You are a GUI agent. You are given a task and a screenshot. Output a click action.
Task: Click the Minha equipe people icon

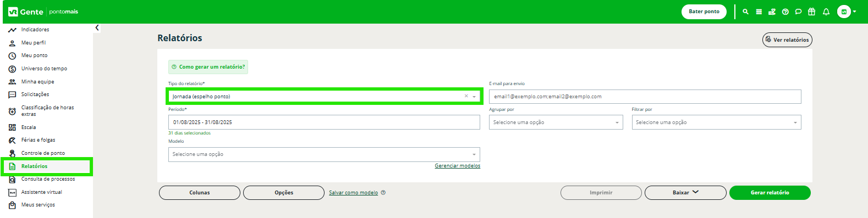pyautogui.click(x=12, y=82)
